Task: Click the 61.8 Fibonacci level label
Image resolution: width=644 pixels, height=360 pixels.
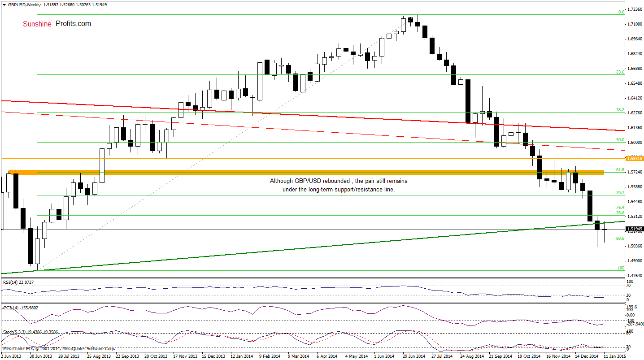Action: (x=621, y=170)
